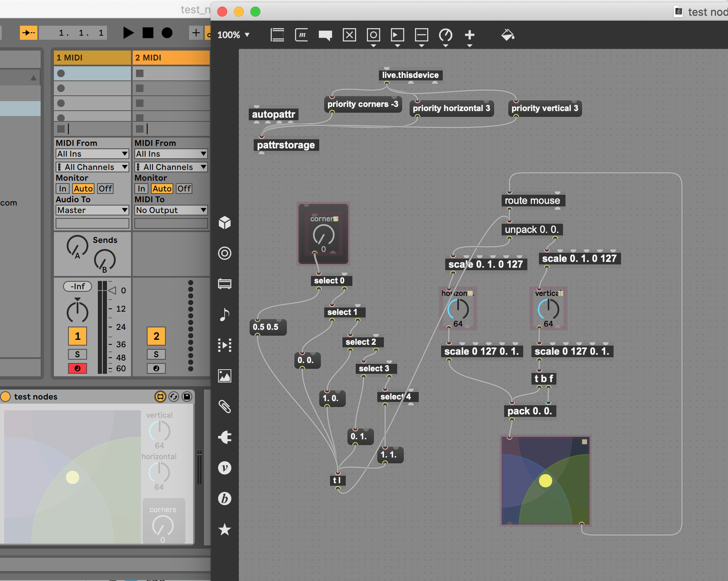Open the Packages cube icon
728x581 pixels.
(x=225, y=223)
